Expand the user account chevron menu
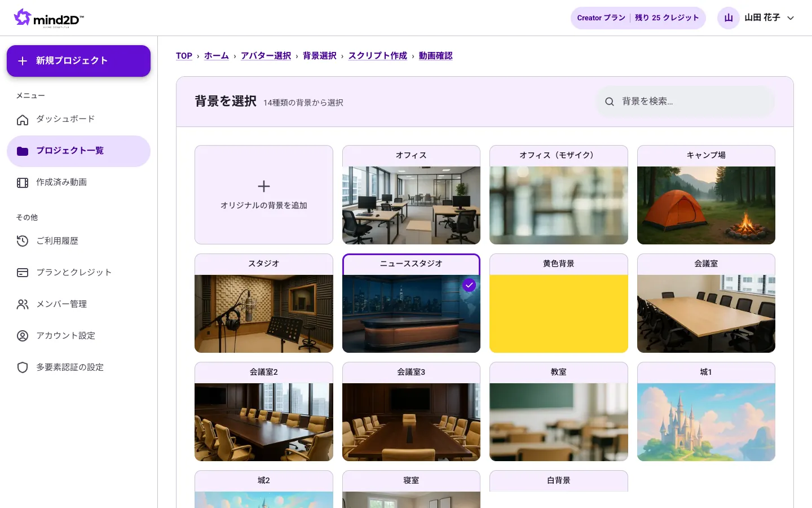The image size is (812, 508). pos(791,18)
